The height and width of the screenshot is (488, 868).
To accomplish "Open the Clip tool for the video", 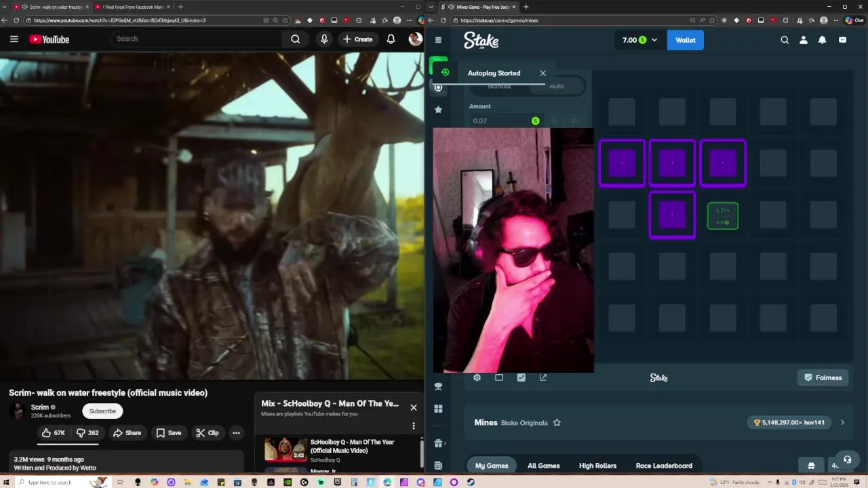I will point(207,432).
